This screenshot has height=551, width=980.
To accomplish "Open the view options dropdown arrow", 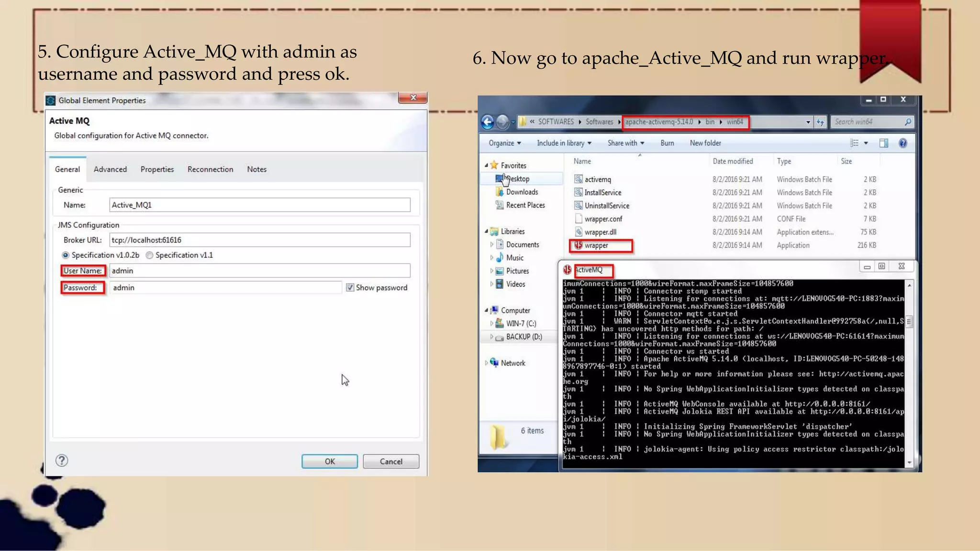I will (x=866, y=143).
